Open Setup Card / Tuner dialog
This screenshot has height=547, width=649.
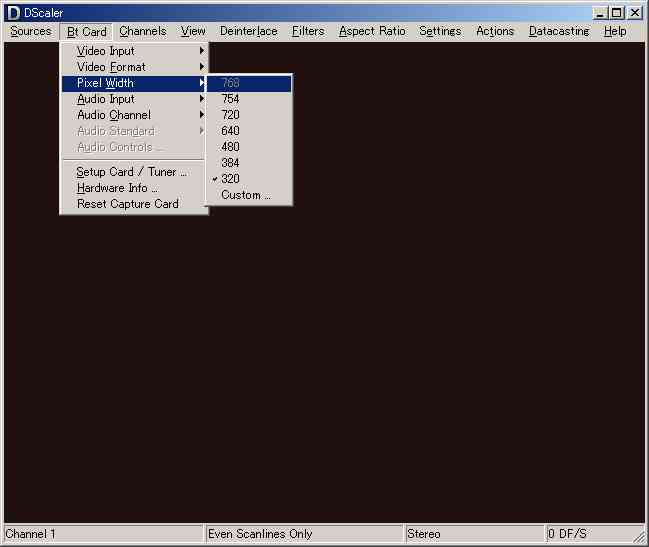134,172
